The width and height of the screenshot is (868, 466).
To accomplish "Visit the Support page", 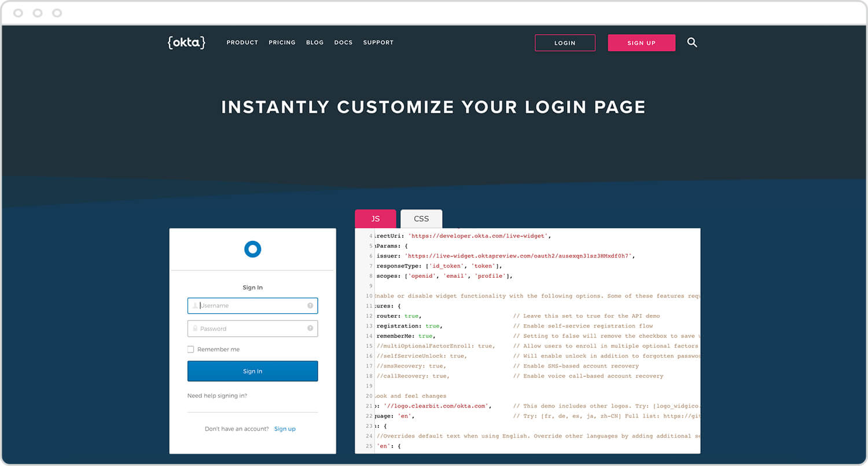I will click(x=378, y=43).
